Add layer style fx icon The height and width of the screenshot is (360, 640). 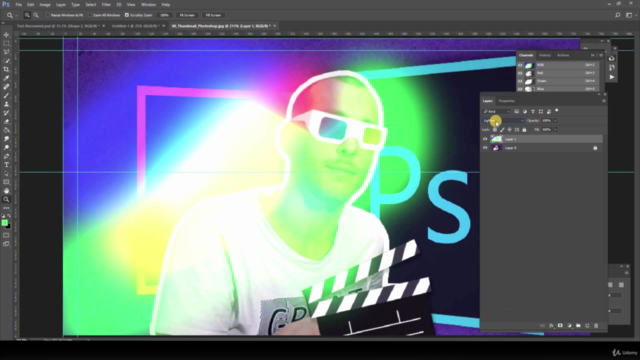click(551, 326)
